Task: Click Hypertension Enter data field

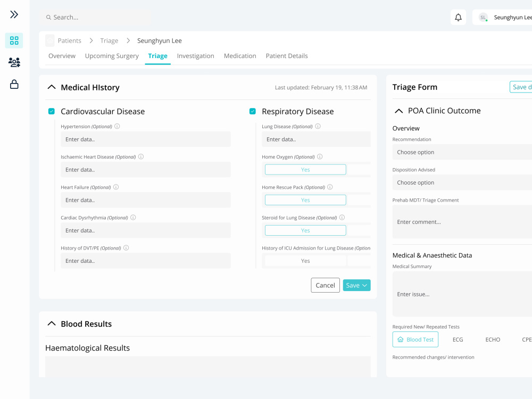Action: point(146,139)
